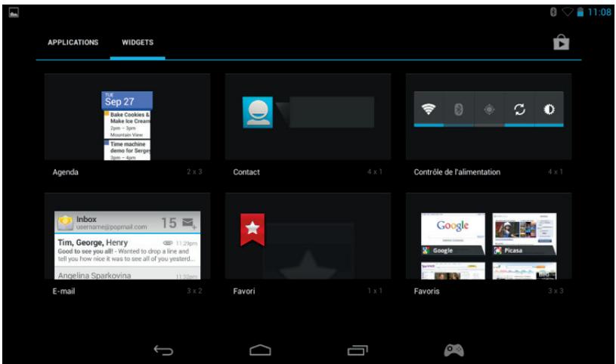Click the Bake Cookies calendar event
Screen dimensions: 616x364
pyautogui.click(x=127, y=125)
